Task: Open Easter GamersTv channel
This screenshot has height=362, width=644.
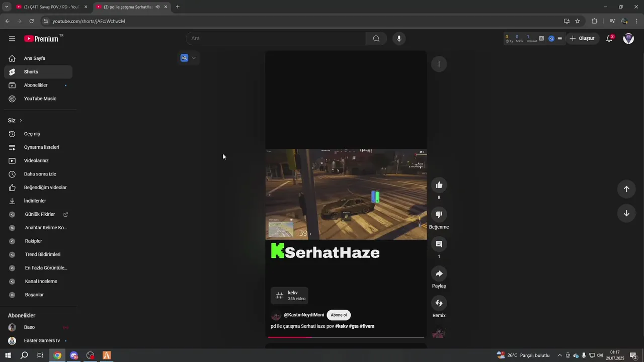Action: pos(38,341)
